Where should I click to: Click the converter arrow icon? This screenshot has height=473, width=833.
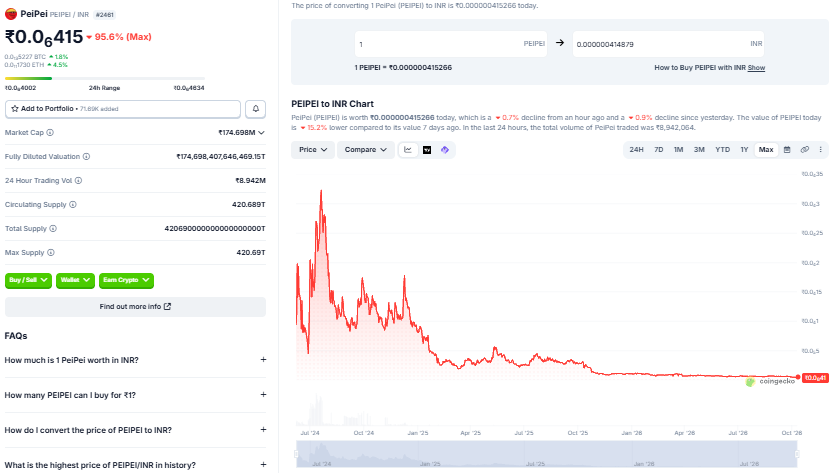[560, 43]
